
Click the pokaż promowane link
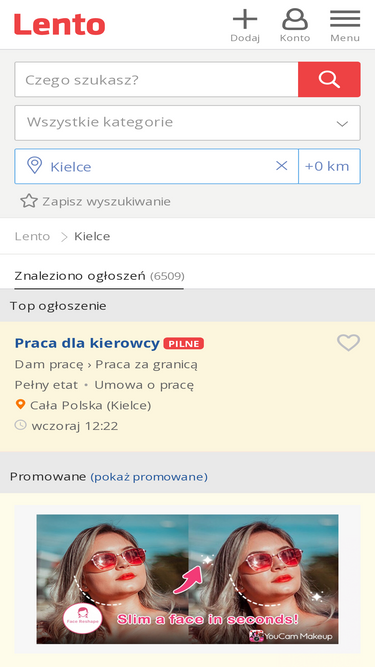coord(149,476)
